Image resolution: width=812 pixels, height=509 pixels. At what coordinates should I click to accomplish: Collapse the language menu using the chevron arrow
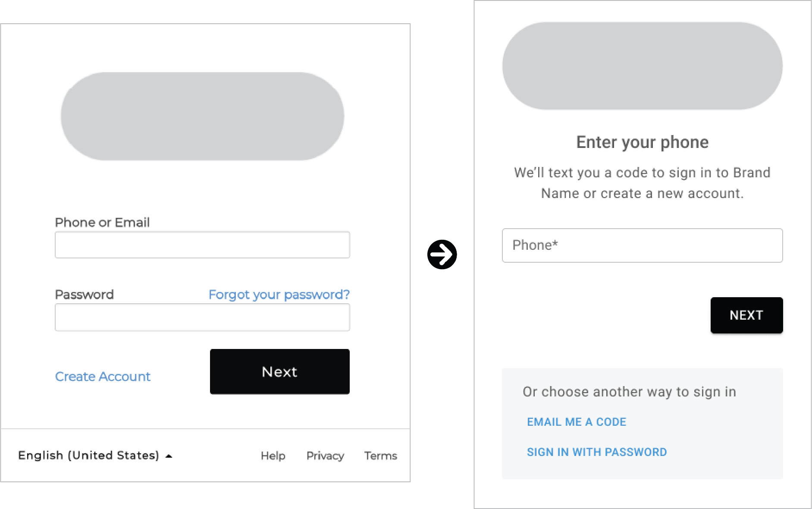[x=169, y=455]
